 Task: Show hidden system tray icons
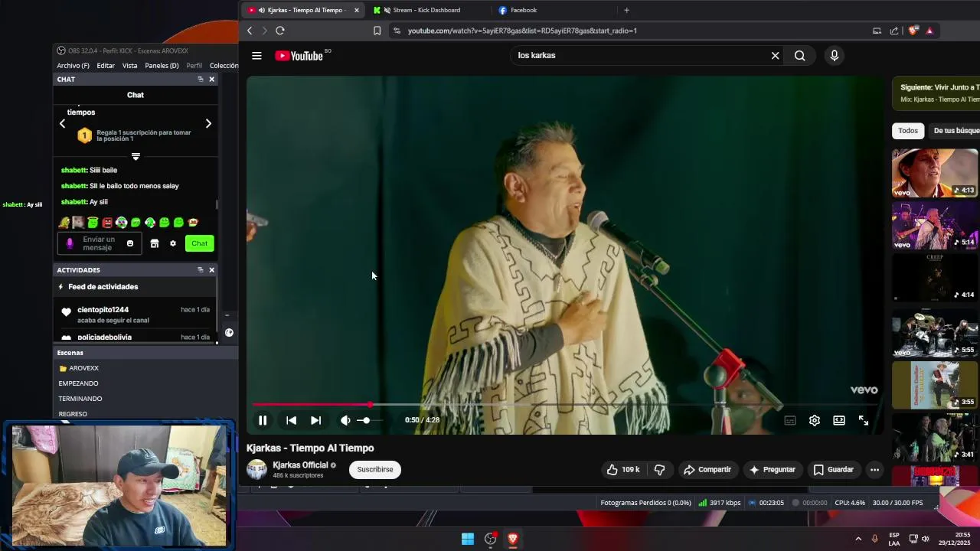858,539
